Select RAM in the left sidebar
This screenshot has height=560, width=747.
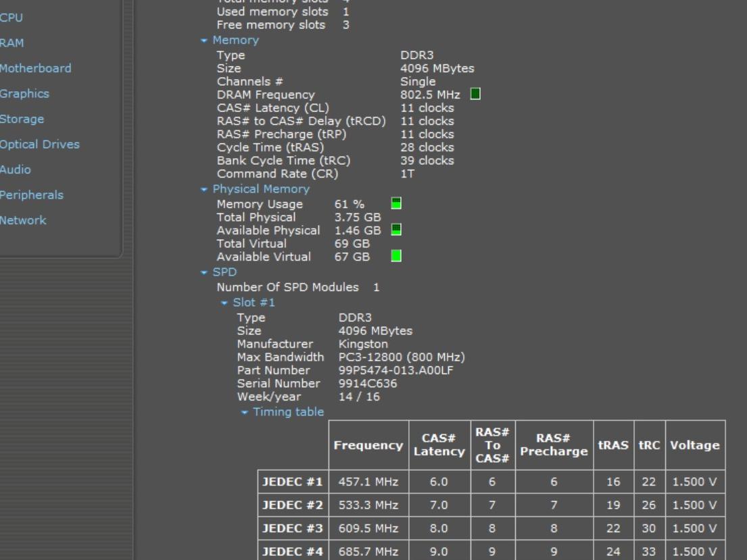click(12, 43)
